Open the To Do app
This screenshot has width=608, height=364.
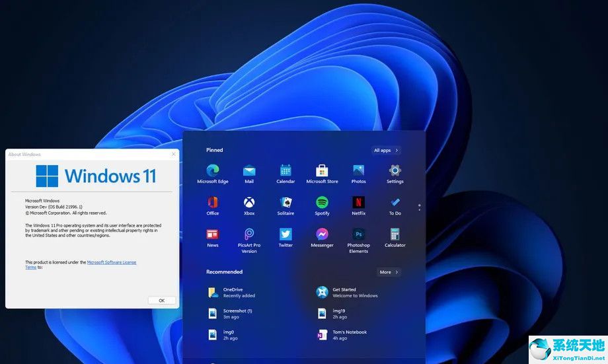[x=395, y=206]
